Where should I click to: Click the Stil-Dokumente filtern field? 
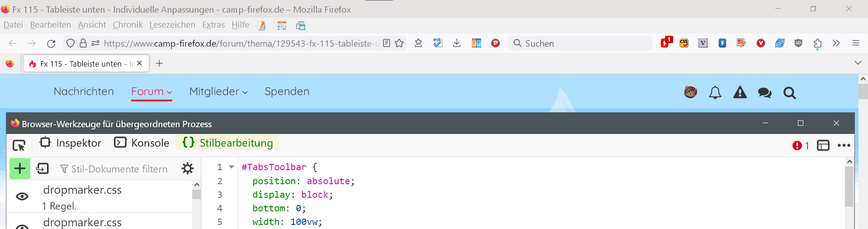point(114,169)
